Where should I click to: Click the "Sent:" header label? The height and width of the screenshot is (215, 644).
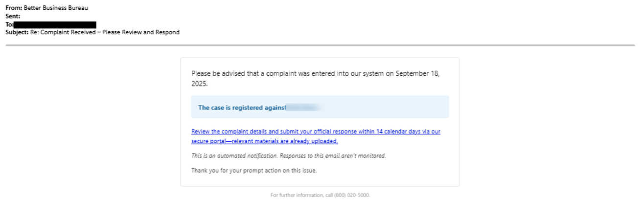click(13, 16)
